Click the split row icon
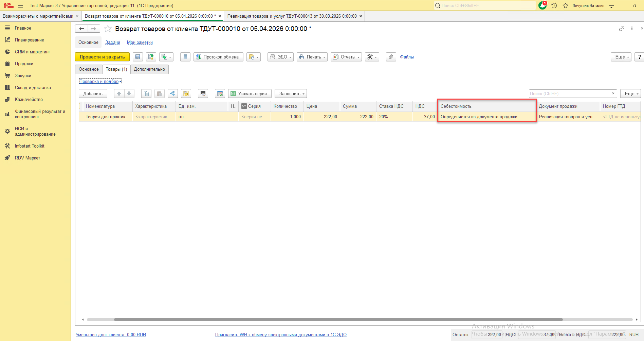This screenshot has width=644, height=341. tap(173, 93)
